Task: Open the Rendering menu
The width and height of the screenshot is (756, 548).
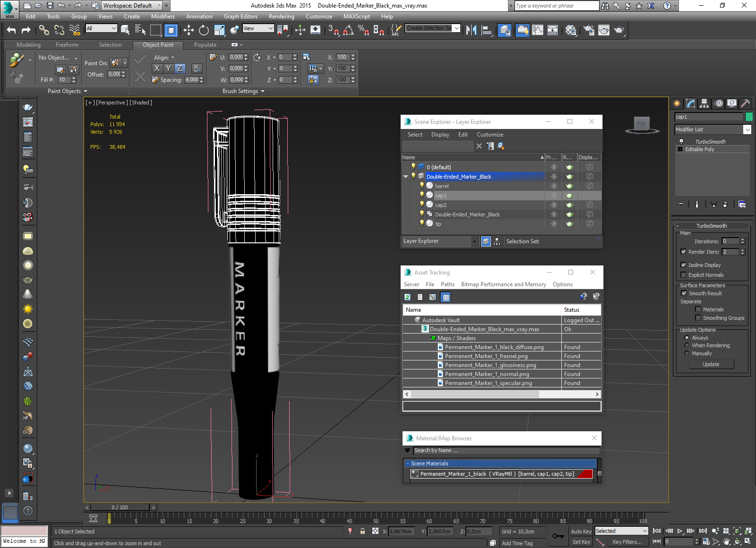Action: [x=281, y=16]
